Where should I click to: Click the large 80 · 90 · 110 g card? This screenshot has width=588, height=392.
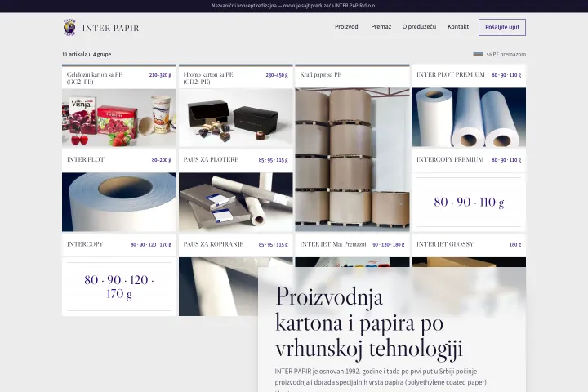[469, 202]
